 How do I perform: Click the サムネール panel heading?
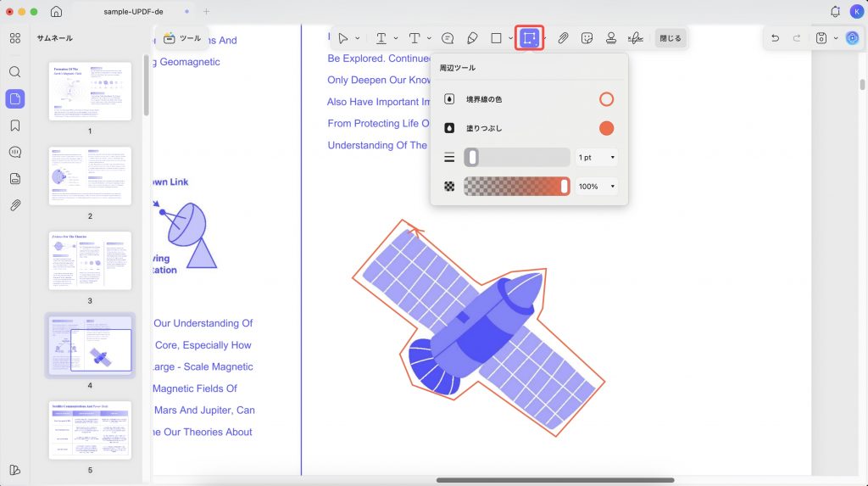(x=55, y=38)
